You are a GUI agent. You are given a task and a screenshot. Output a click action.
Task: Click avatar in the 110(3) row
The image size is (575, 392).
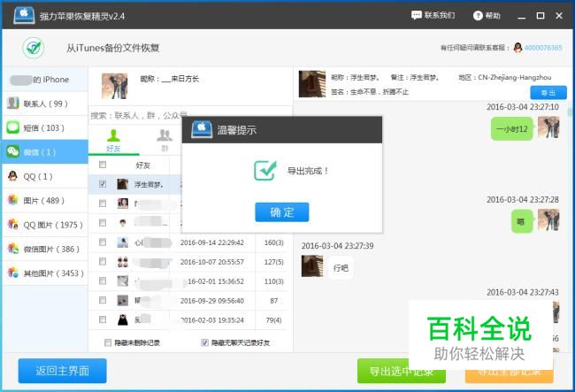click(122, 281)
